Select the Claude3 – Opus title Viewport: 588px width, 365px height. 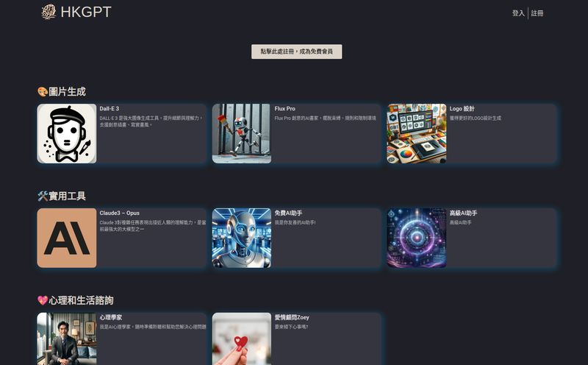tap(119, 213)
